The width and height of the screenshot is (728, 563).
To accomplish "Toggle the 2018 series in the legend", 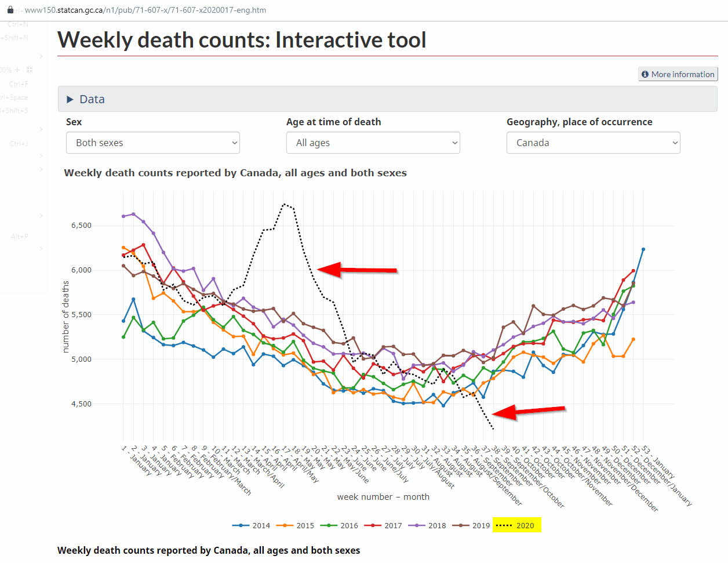I will point(428,525).
